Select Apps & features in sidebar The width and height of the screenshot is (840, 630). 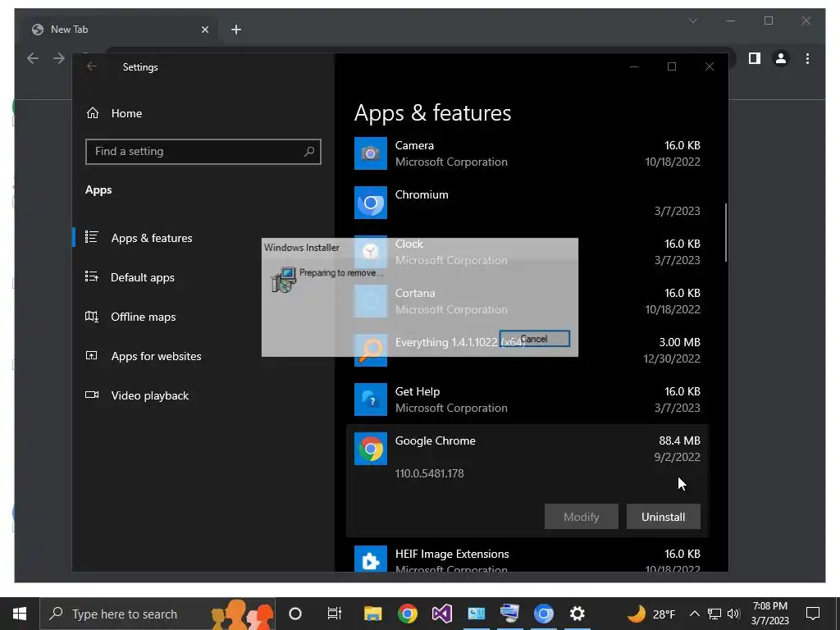pos(152,238)
